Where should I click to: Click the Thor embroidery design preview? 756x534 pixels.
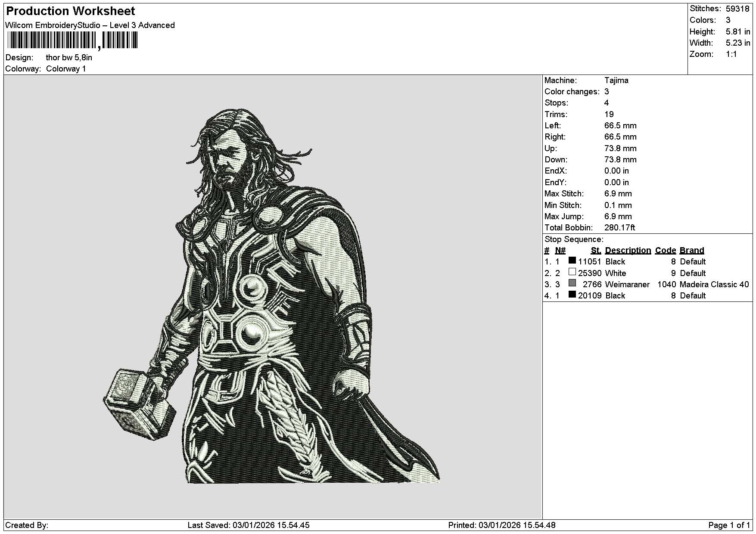(x=271, y=296)
